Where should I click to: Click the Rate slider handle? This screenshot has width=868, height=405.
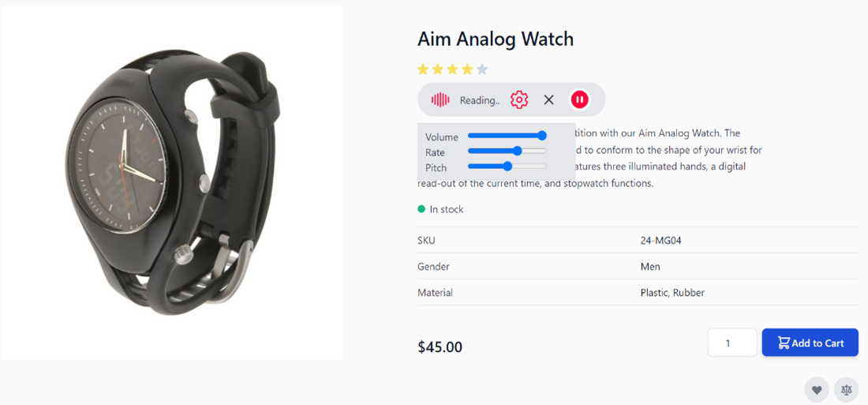518,151
